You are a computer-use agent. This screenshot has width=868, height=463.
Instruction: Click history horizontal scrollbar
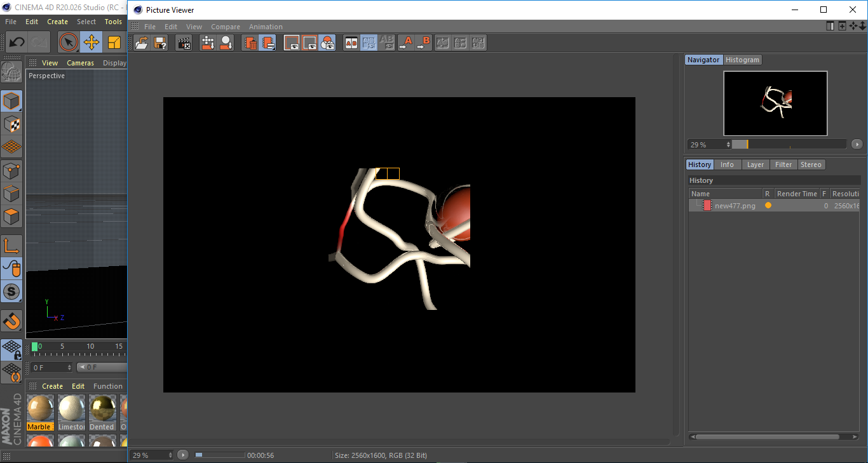775,437
